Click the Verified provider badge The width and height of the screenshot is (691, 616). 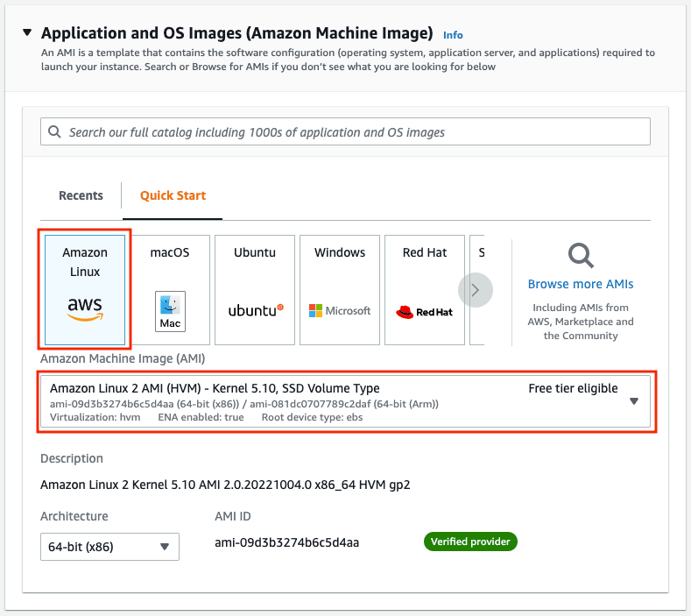(470, 542)
